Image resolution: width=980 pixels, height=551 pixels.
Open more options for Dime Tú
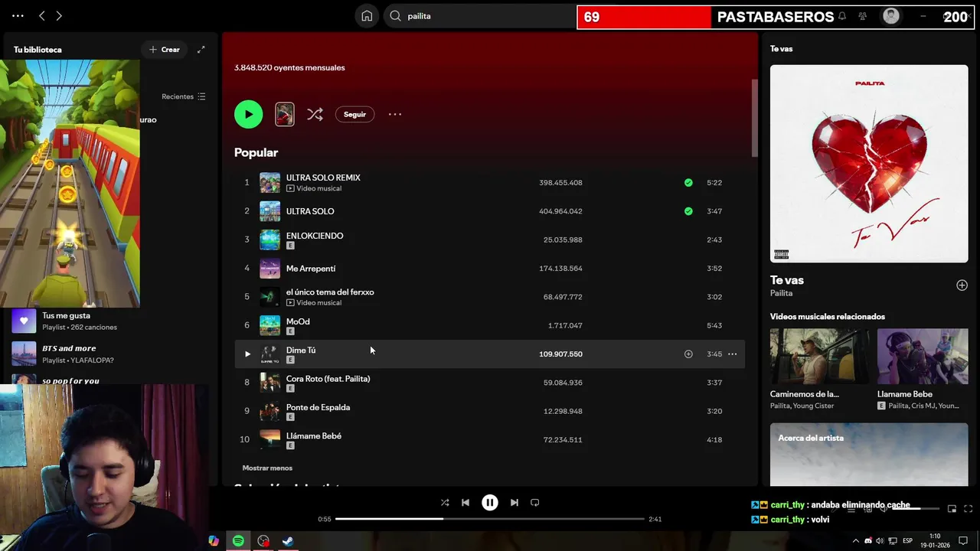pos(733,354)
